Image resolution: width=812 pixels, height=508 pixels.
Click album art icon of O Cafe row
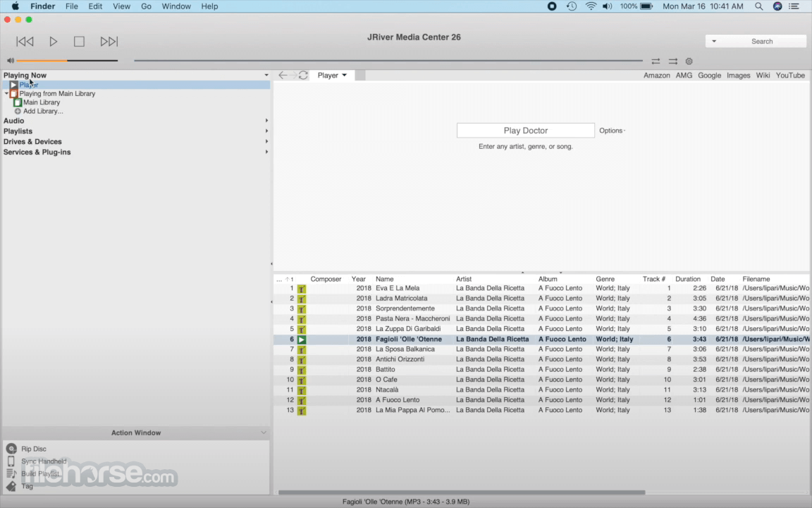click(x=302, y=380)
